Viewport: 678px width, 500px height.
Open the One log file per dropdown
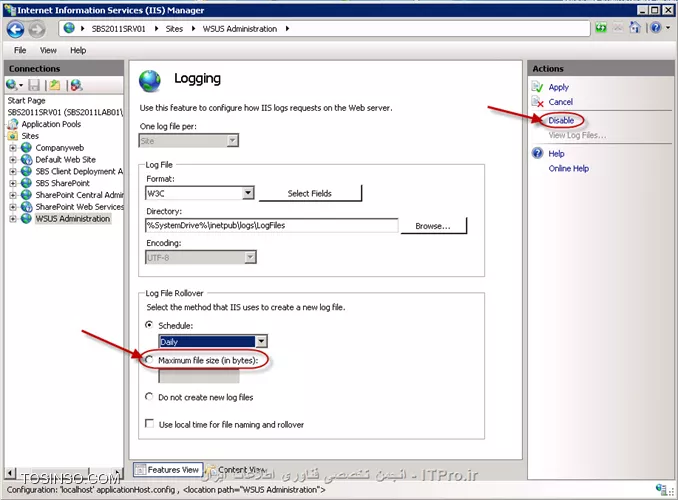click(233, 141)
